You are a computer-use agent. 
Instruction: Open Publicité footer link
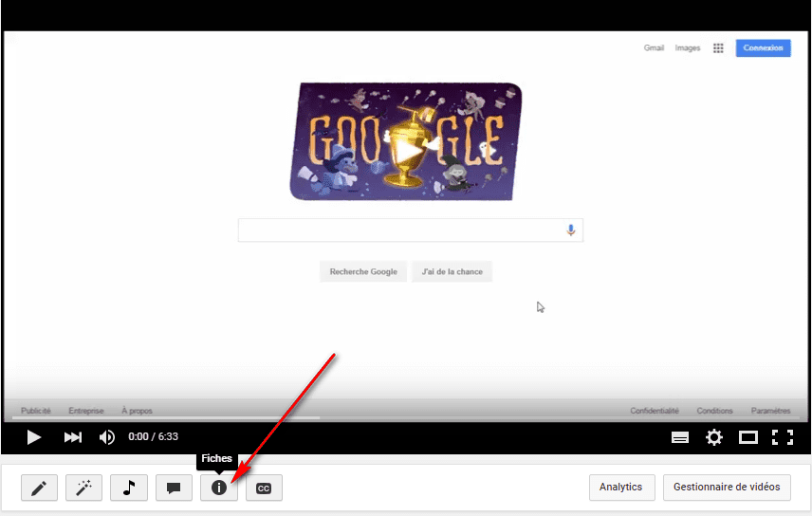[x=36, y=411]
